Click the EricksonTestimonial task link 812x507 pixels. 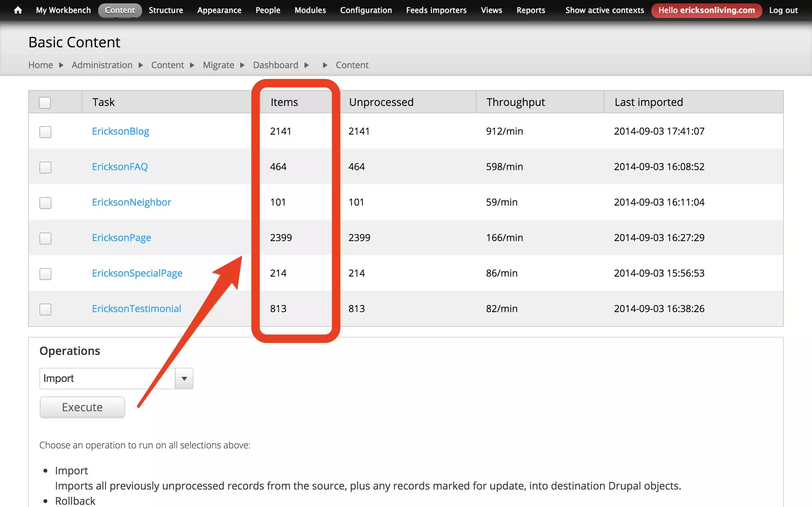click(x=136, y=308)
